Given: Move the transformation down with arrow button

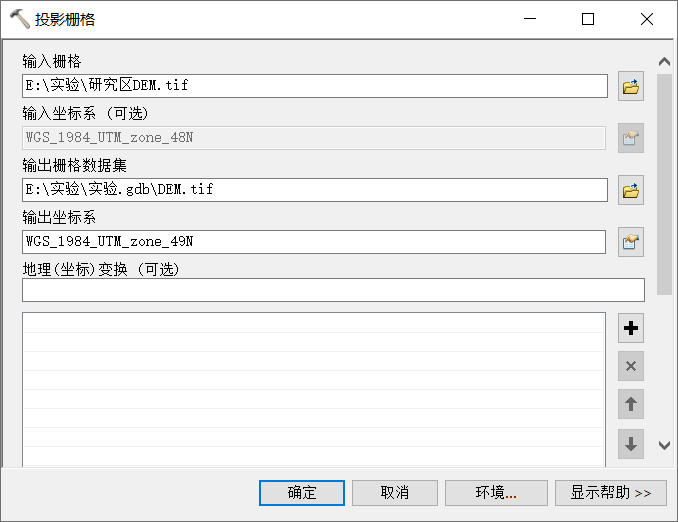Looking at the screenshot, I should (x=630, y=444).
